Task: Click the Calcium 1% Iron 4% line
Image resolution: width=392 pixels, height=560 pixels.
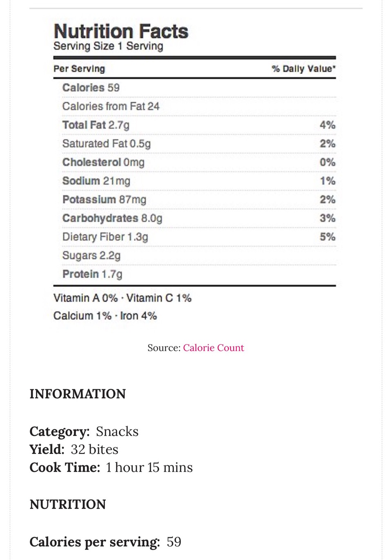Action: click(105, 316)
